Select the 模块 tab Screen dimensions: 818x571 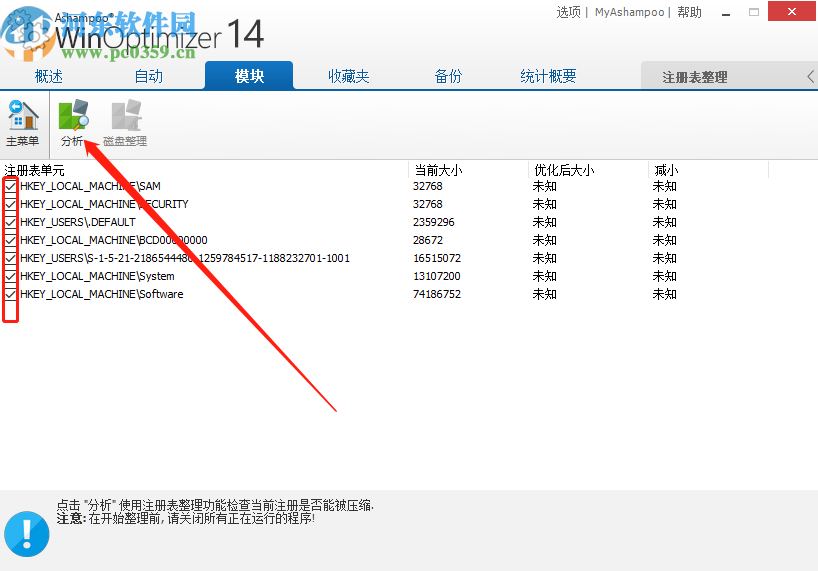point(249,76)
